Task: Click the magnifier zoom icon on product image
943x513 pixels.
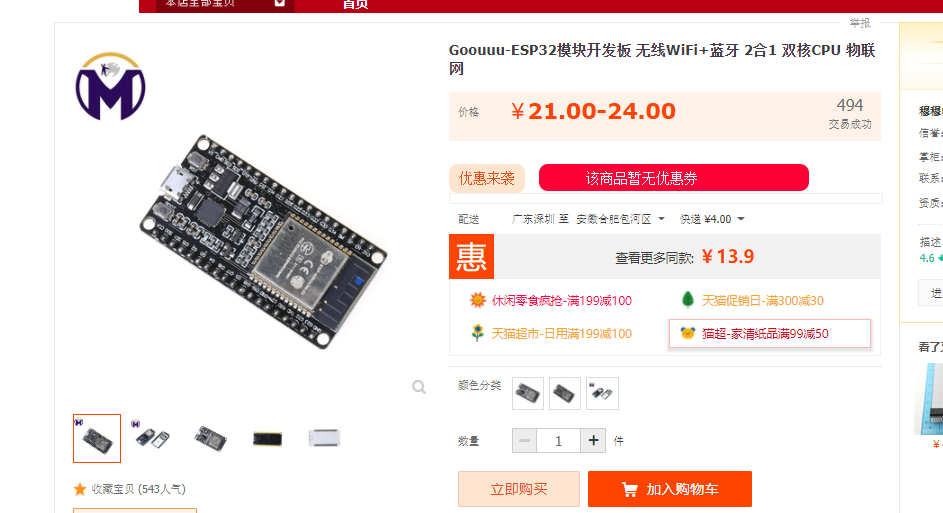Action: pyautogui.click(x=419, y=387)
